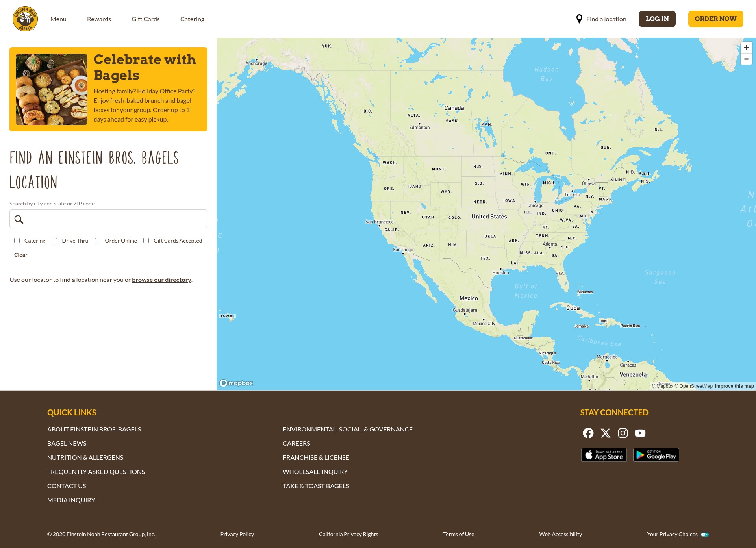Open the Instagram icon
The image size is (756, 548).
(x=623, y=433)
